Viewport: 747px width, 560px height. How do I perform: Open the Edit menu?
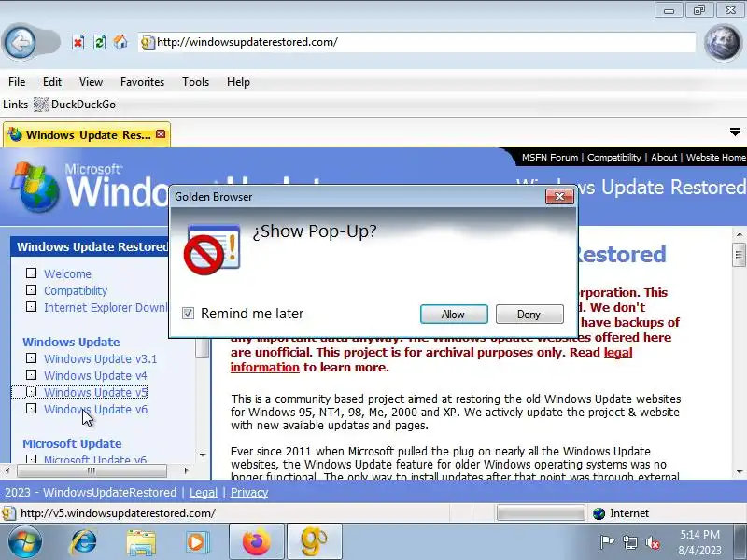point(52,82)
